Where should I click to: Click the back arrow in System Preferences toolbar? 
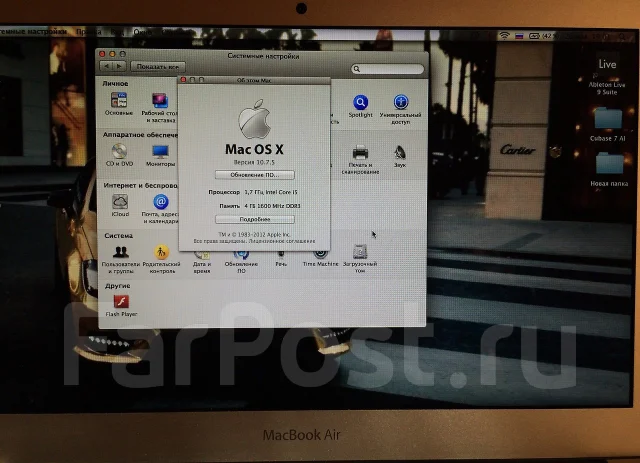tap(107, 66)
